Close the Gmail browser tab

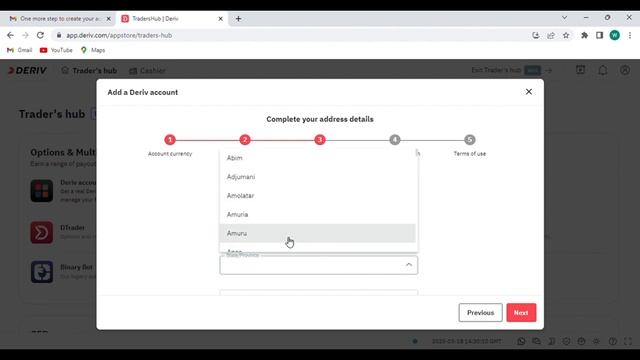(x=109, y=19)
